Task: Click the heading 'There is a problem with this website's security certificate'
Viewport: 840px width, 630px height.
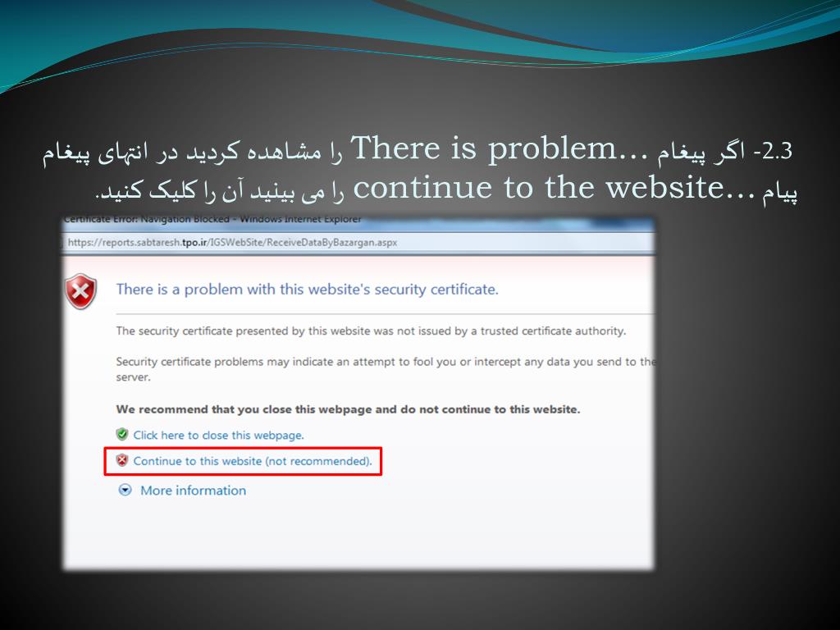Action: pyautogui.click(x=307, y=290)
